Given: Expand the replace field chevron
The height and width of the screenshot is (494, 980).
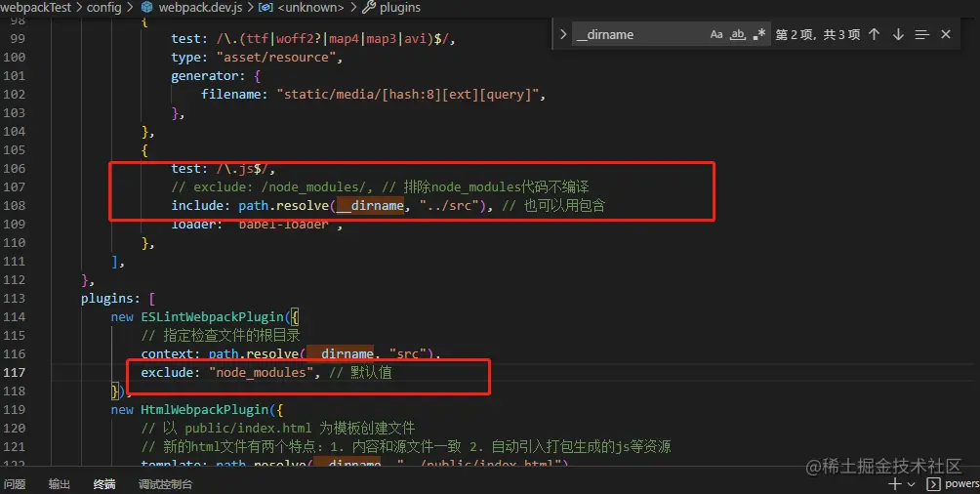Looking at the screenshot, I should point(563,34).
